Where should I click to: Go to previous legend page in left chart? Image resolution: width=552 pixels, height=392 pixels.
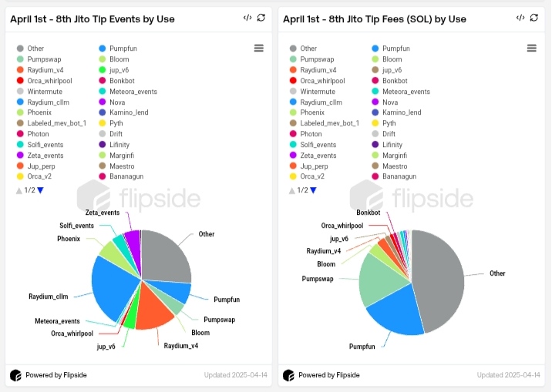(x=19, y=190)
